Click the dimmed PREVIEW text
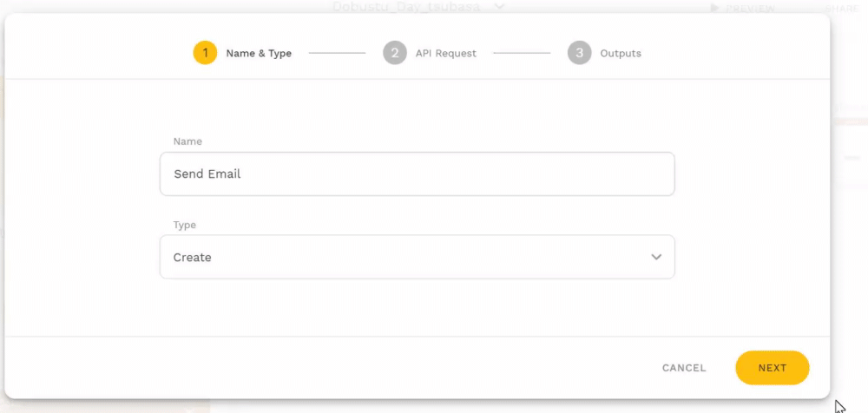Image resolution: width=868 pixels, height=413 pixels. pyautogui.click(x=751, y=8)
